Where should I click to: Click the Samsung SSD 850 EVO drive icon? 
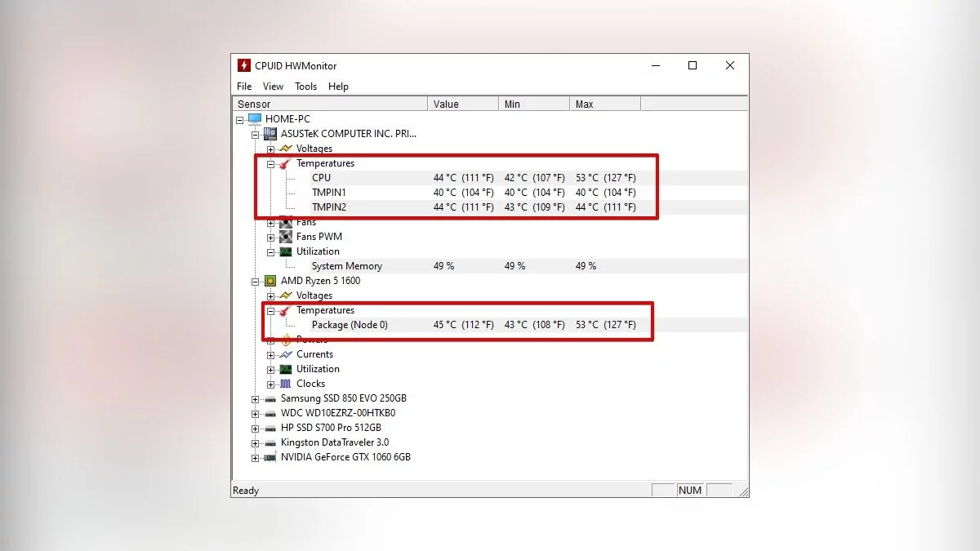click(x=270, y=398)
